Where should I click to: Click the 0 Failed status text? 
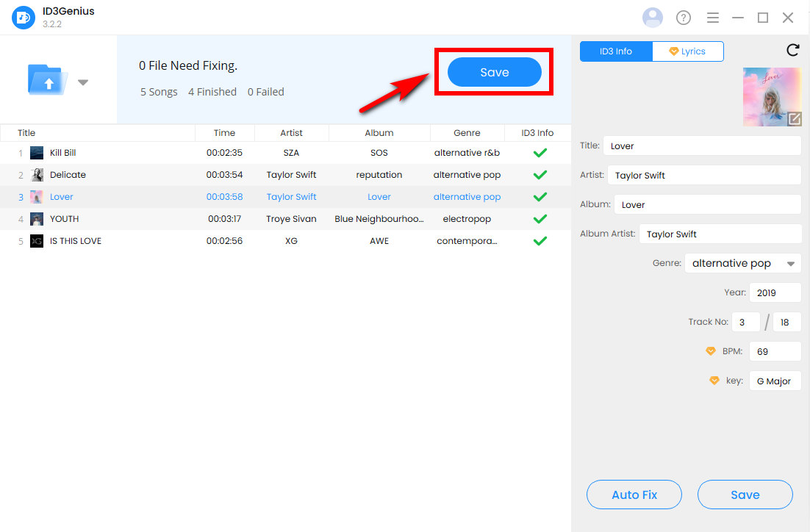click(265, 92)
